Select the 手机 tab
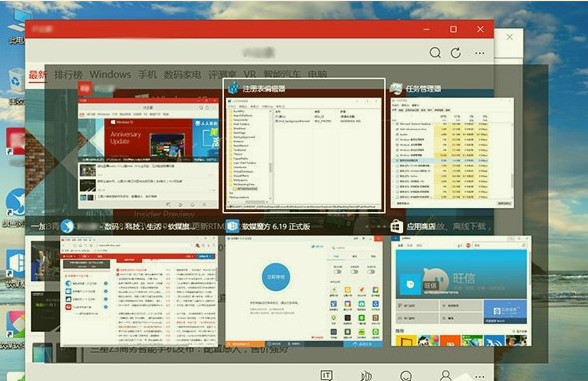Viewport: 588px width, 381px height. [148, 74]
